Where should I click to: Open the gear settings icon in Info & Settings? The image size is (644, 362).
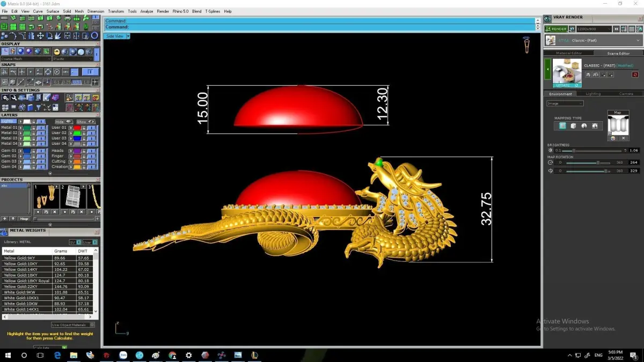point(5,98)
